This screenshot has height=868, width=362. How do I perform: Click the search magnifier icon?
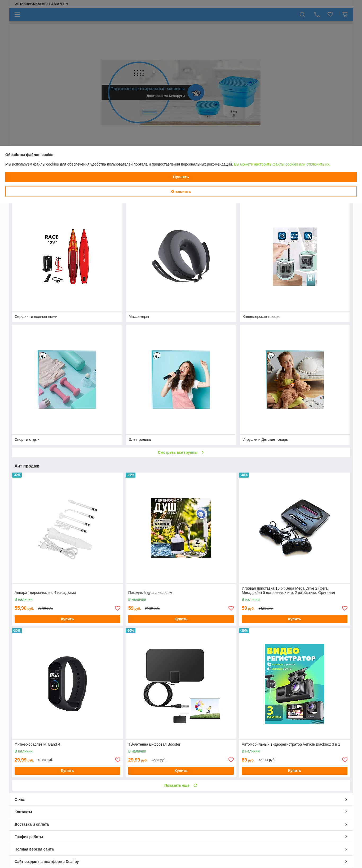[x=302, y=15]
